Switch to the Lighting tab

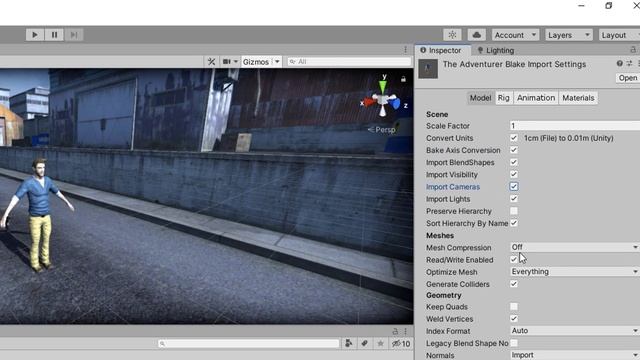[x=496, y=50]
